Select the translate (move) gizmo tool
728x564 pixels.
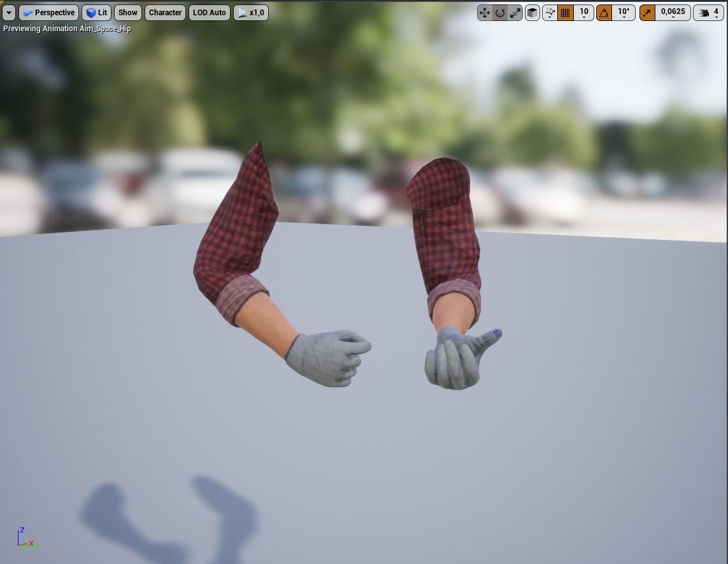pyautogui.click(x=484, y=13)
